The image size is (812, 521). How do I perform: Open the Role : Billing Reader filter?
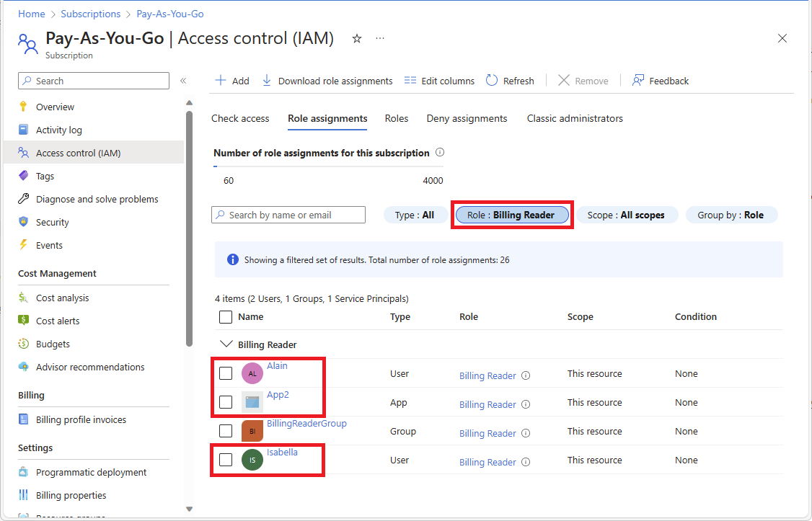pos(511,215)
